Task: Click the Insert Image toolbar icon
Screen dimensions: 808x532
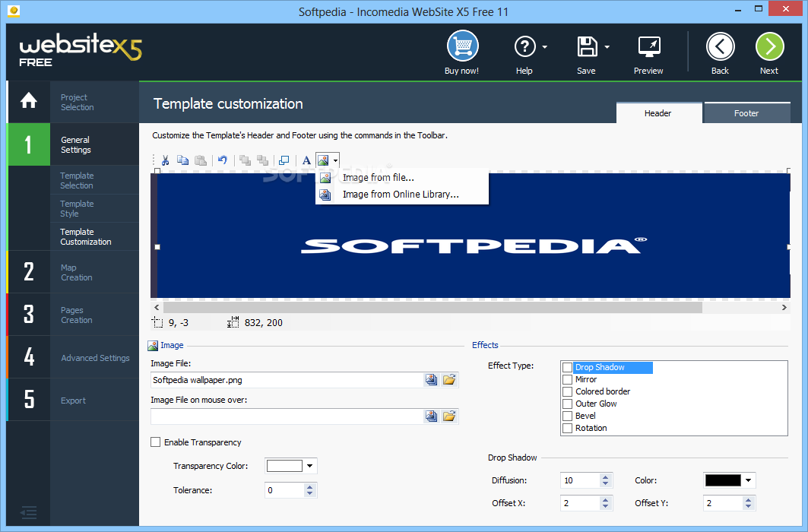Action: 323,160
